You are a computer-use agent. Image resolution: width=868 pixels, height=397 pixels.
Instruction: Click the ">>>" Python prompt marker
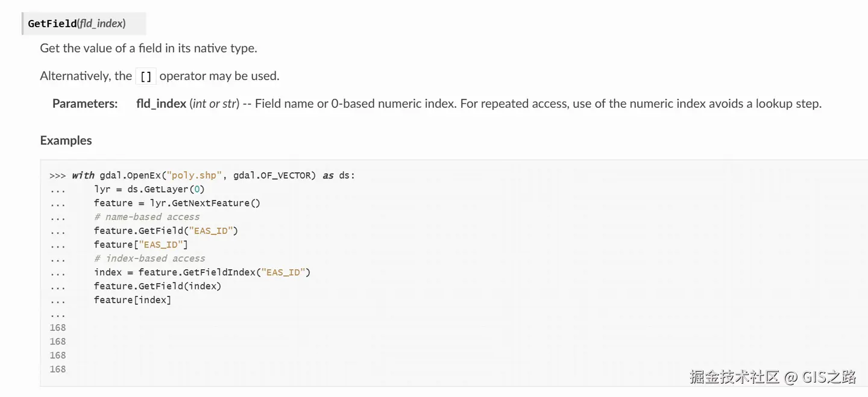click(x=57, y=175)
